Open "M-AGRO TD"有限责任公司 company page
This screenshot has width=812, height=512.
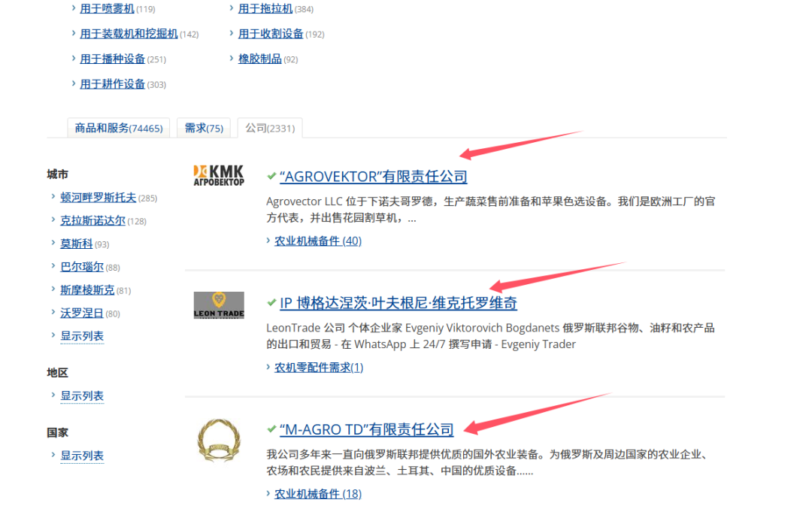367,429
